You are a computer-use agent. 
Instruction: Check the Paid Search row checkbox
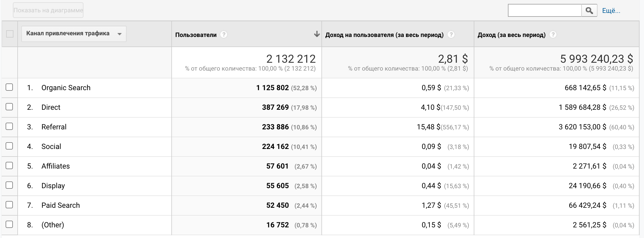(9, 205)
